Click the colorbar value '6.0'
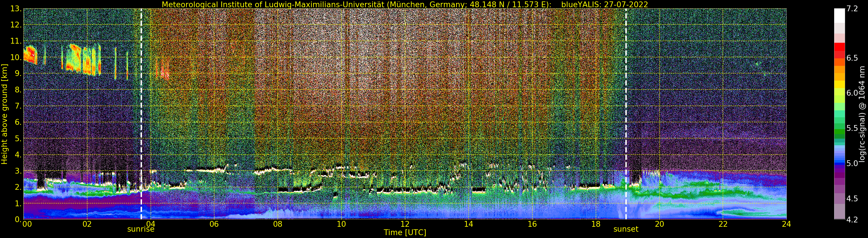The image size is (868, 238). pyautogui.click(x=852, y=93)
